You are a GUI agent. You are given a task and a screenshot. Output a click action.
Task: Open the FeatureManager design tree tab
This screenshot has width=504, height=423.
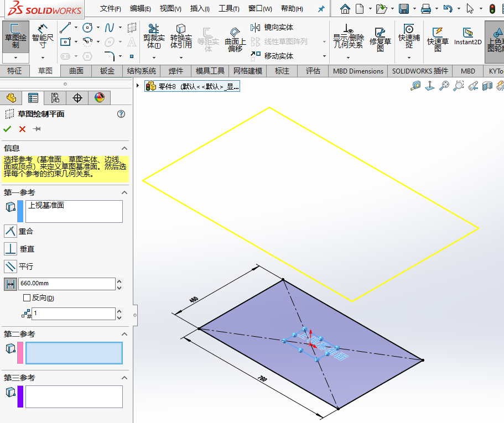(x=11, y=98)
